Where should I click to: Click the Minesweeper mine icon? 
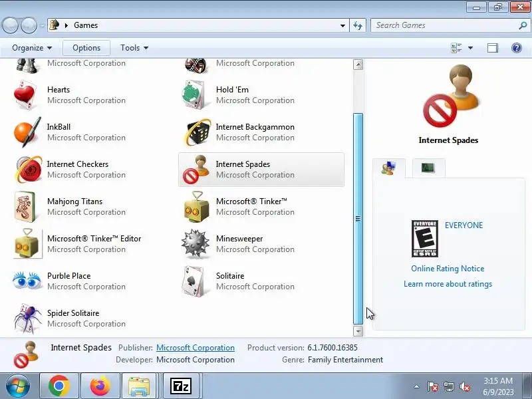pos(195,243)
